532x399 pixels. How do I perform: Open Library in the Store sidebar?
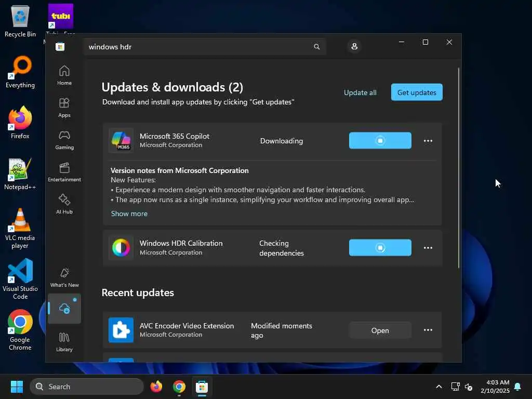(x=64, y=342)
